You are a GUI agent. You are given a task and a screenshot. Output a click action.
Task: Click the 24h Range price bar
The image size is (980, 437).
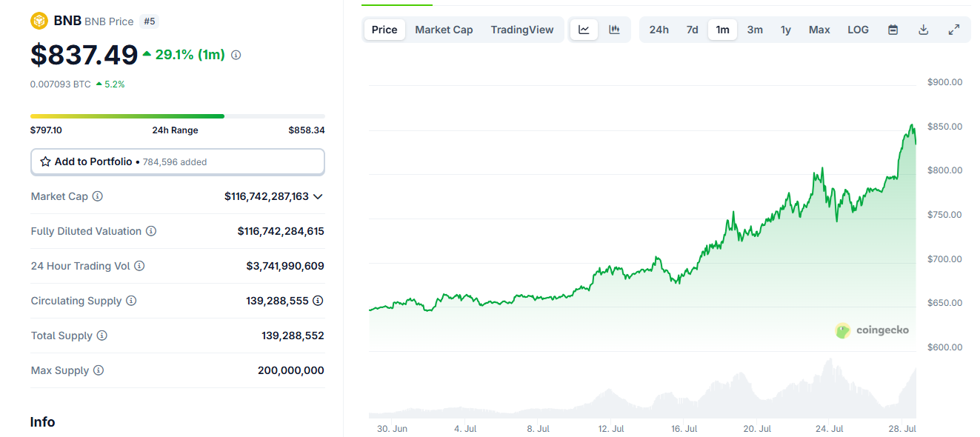click(x=177, y=116)
